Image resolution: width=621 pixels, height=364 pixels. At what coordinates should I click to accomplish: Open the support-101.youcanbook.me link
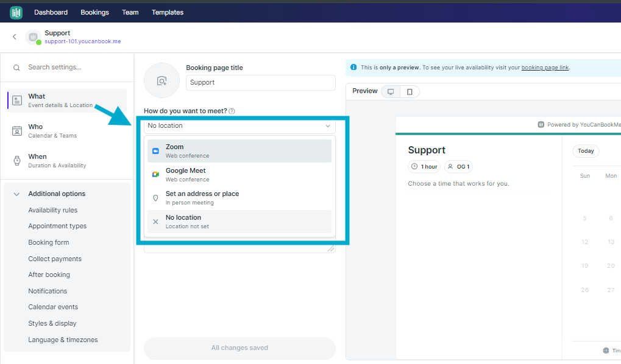[83, 41]
